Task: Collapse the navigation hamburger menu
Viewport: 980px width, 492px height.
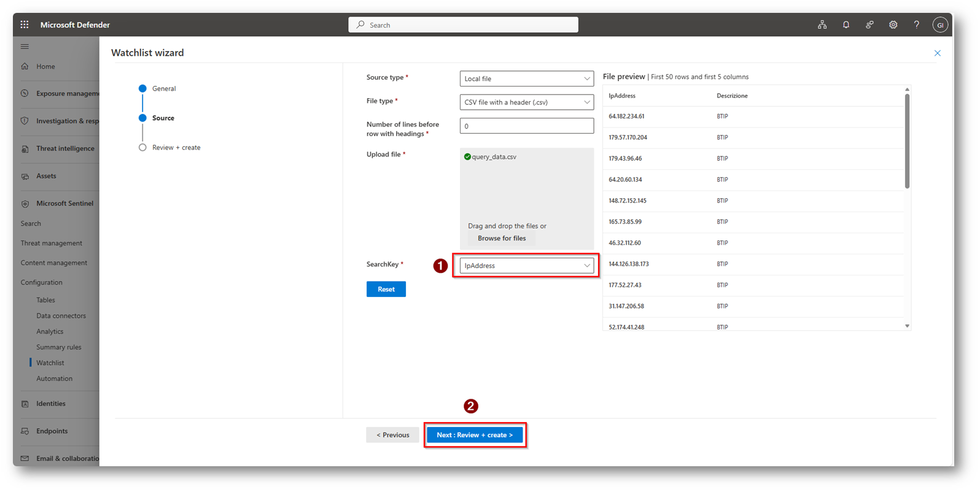Action: (25, 47)
